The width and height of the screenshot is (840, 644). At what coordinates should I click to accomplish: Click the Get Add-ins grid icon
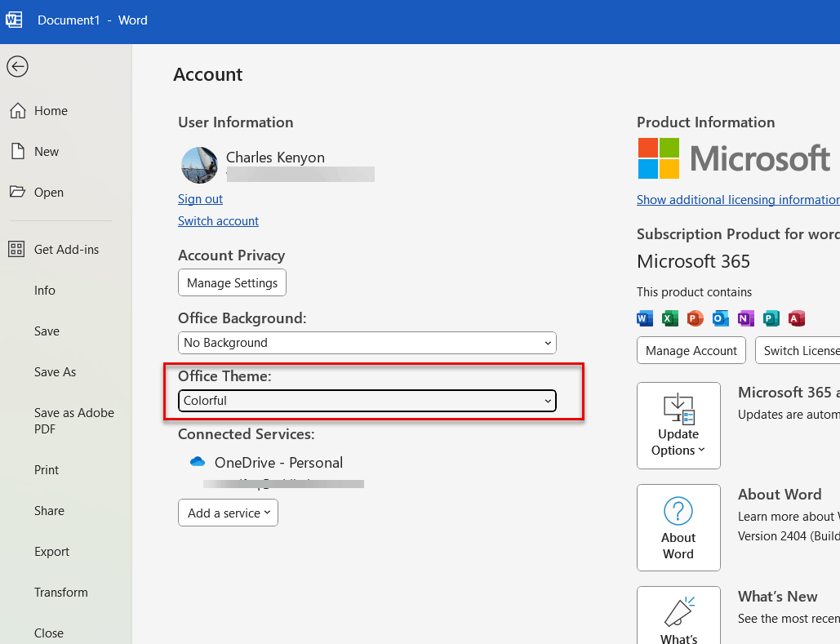click(16, 249)
